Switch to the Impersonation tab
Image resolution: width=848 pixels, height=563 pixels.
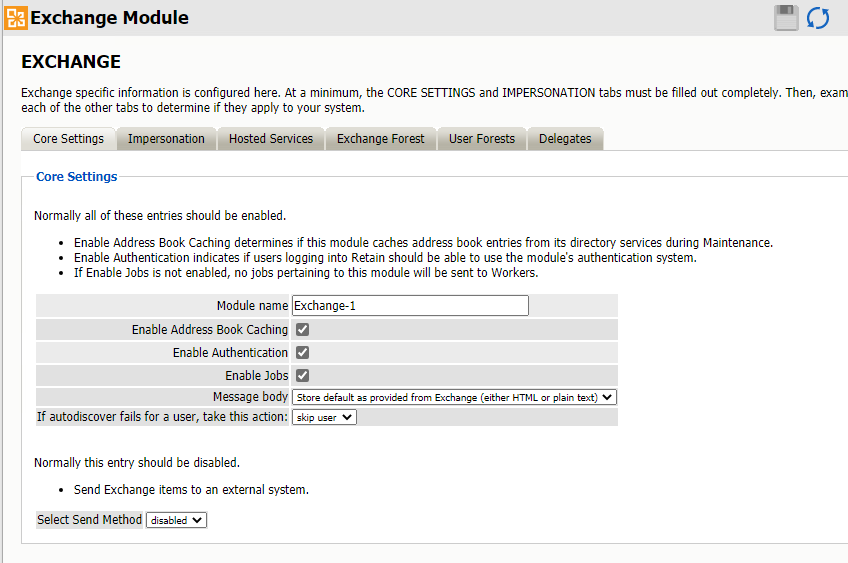(x=166, y=139)
